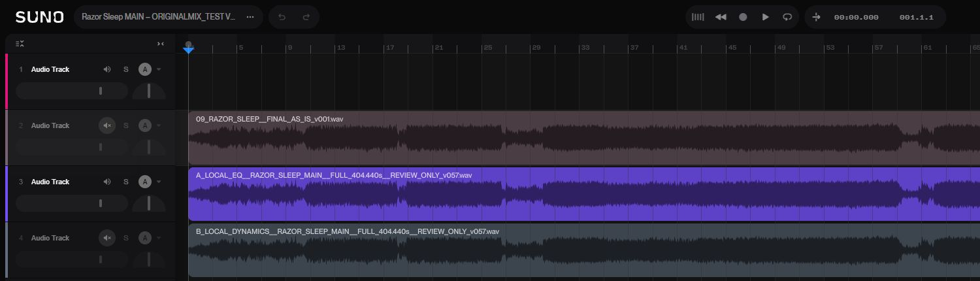Click bar 5 on the timeline ruler

click(240, 48)
